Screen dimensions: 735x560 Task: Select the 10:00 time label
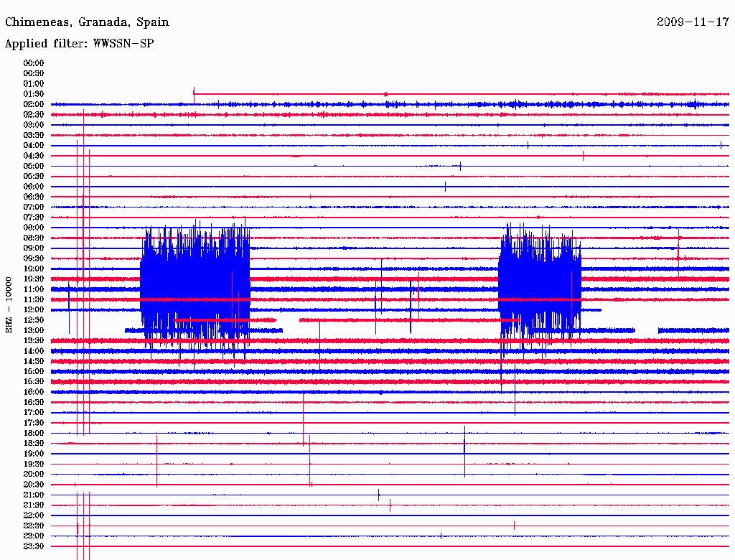click(34, 269)
